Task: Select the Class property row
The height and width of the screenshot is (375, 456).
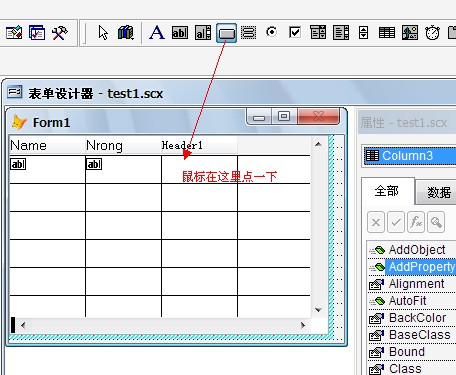Action: pyautogui.click(x=412, y=369)
